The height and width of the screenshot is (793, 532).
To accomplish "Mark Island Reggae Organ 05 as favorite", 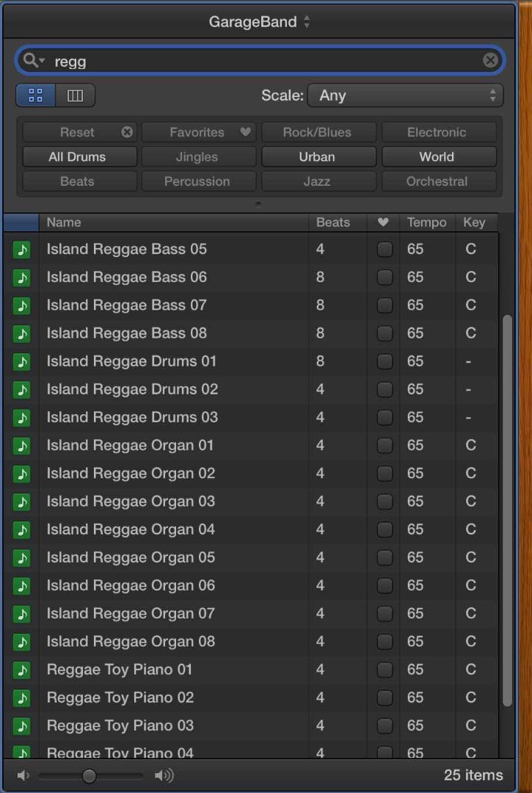I will tap(385, 558).
